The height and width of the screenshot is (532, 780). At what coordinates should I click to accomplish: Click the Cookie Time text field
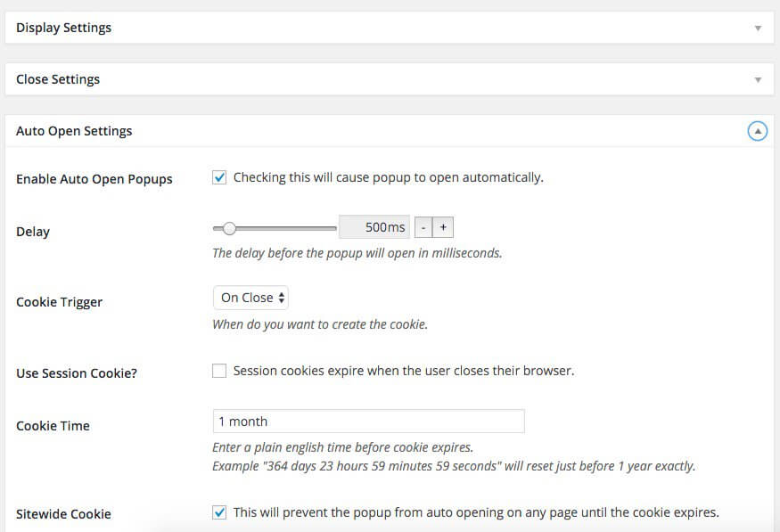pos(369,422)
